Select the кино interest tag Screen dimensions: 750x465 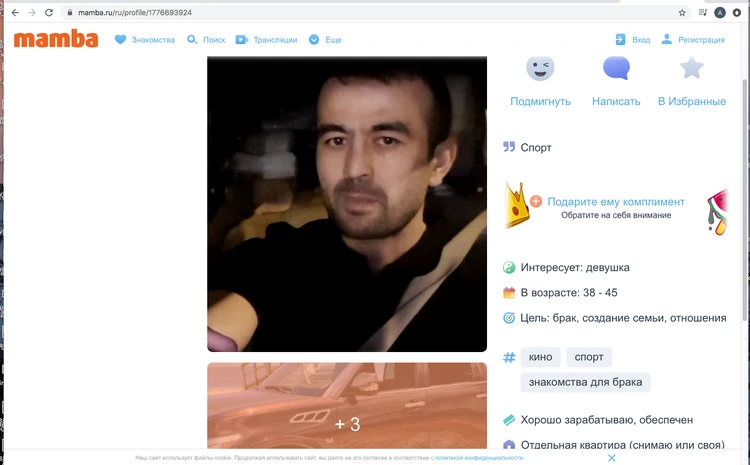click(x=540, y=357)
